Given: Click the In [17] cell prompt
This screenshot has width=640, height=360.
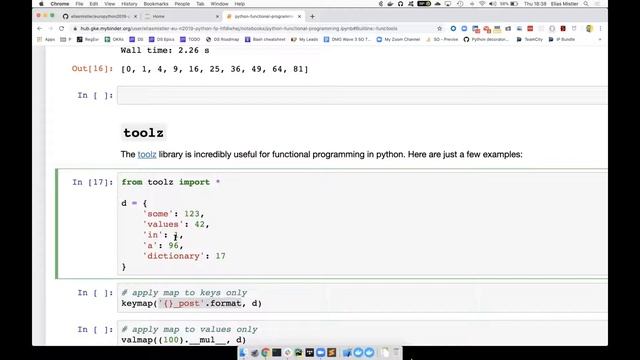Looking at the screenshot, I should coord(93,182).
